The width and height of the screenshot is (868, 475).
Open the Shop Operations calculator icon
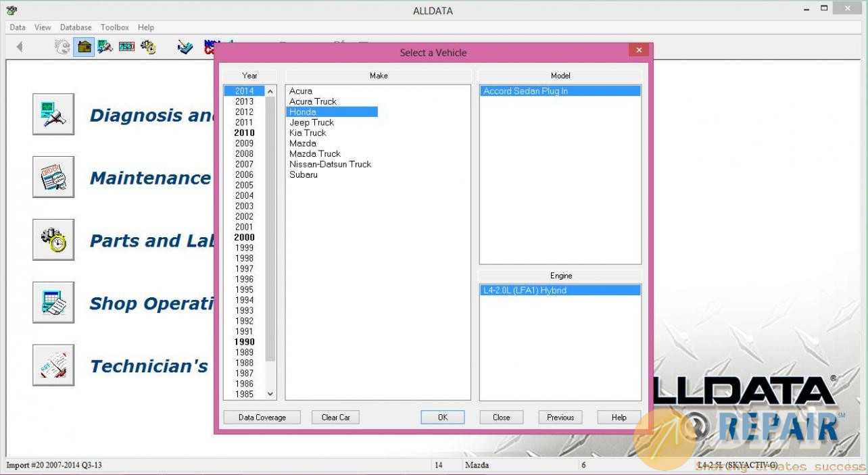53,303
